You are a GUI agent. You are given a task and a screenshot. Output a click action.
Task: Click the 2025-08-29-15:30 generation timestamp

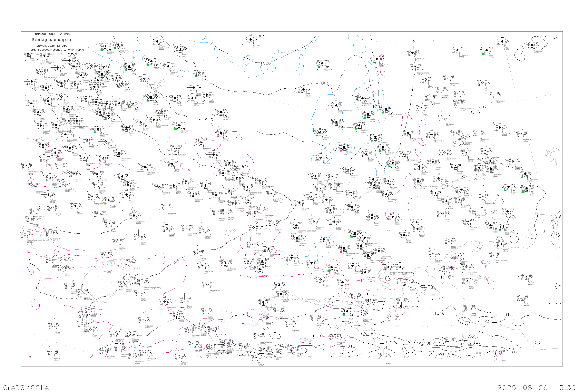tap(536, 387)
